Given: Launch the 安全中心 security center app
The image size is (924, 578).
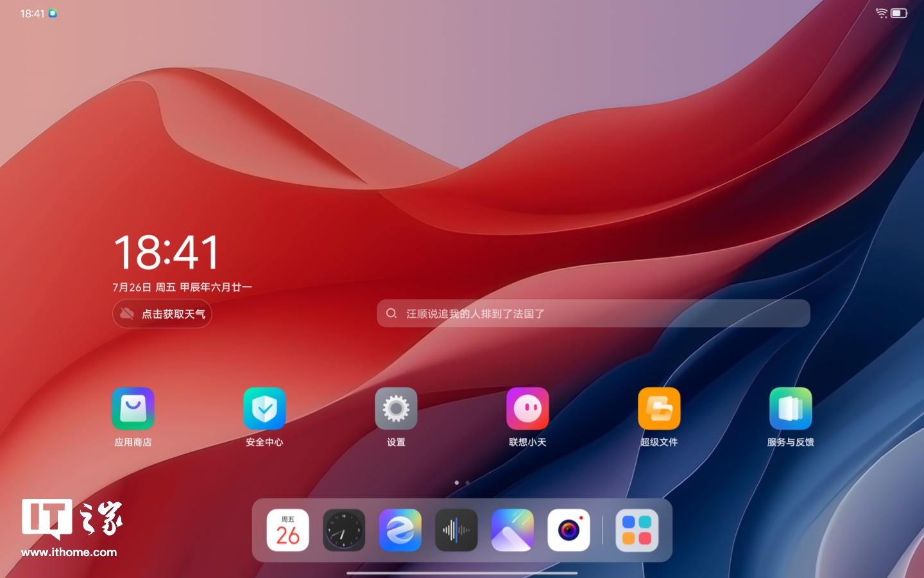Looking at the screenshot, I should pos(264,408).
